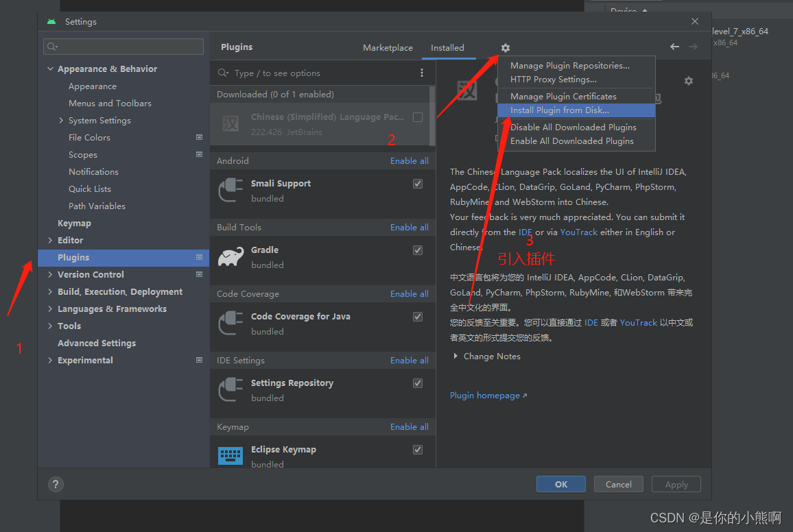Click the Android Studio logo in the title bar
The height and width of the screenshot is (532, 793).
tap(51, 21)
